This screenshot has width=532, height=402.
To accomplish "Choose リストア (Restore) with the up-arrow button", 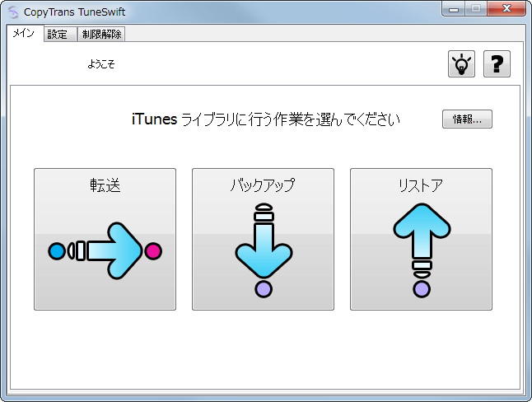I will pos(421,239).
